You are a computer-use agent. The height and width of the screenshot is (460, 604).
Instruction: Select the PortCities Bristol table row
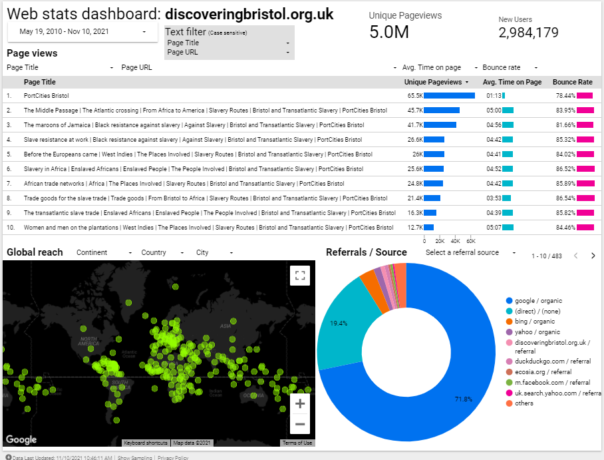302,96
